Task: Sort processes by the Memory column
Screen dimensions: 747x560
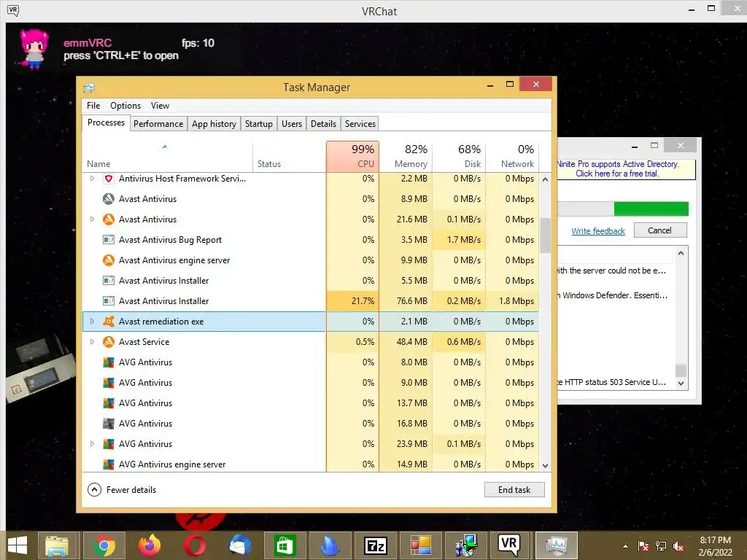Action: pos(406,156)
